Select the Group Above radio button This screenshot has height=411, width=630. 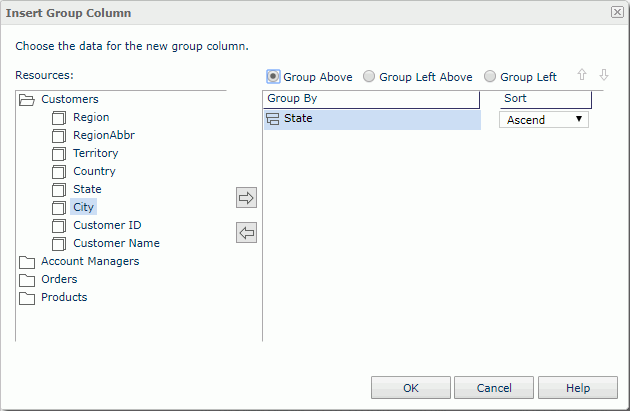click(x=273, y=76)
